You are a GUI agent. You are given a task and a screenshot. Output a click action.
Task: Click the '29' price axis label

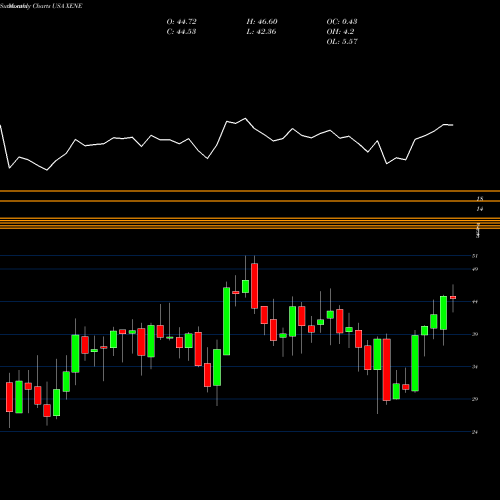point(475,399)
